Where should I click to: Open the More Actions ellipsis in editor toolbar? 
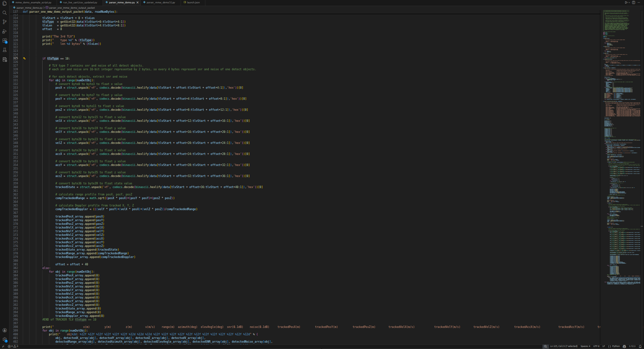tap(639, 2)
